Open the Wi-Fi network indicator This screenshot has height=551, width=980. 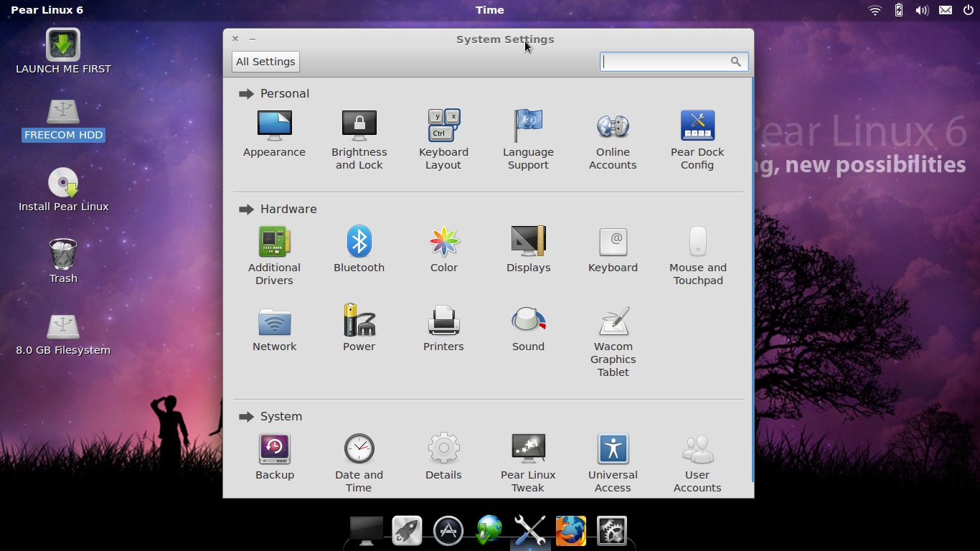(x=875, y=10)
